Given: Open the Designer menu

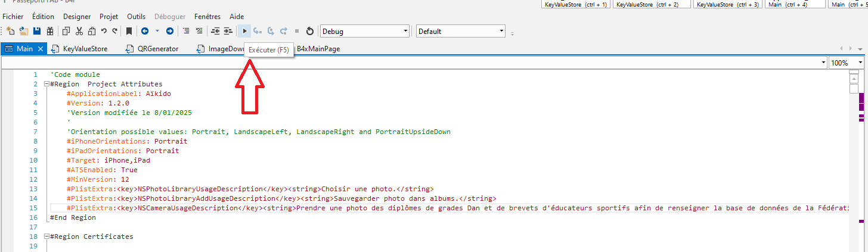Looking at the screenshot, I should tap(77, 17).
